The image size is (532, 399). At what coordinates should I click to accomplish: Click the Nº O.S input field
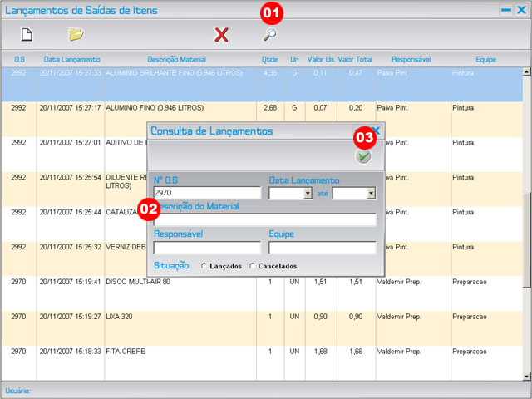tap(207, 193)
